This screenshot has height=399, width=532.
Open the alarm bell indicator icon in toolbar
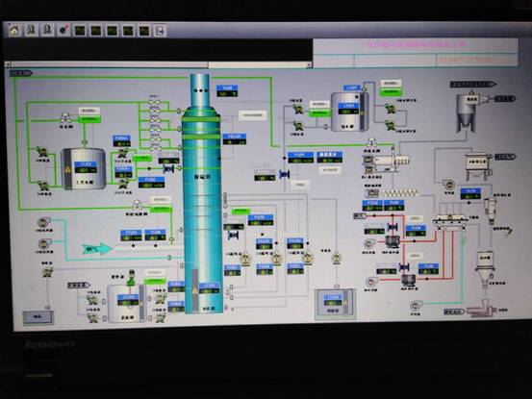(63, 30)
